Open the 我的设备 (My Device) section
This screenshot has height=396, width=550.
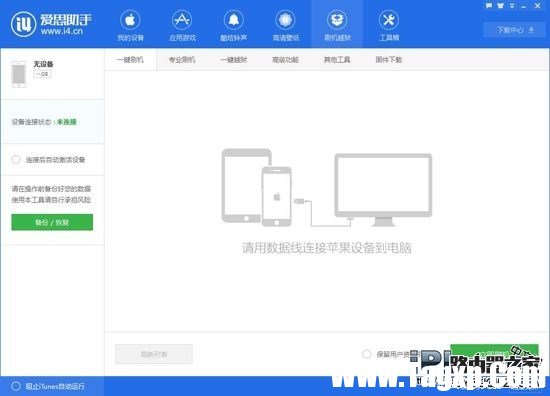[x=130, y=26]
